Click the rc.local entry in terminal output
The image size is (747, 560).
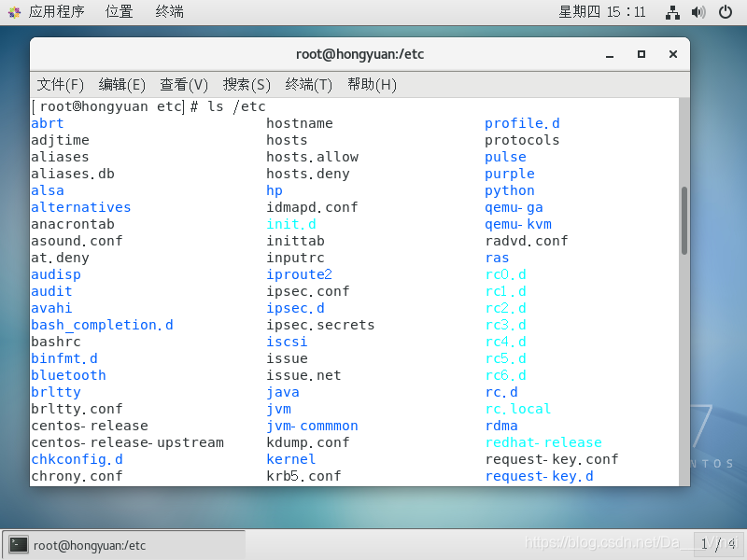click(517, 409)
